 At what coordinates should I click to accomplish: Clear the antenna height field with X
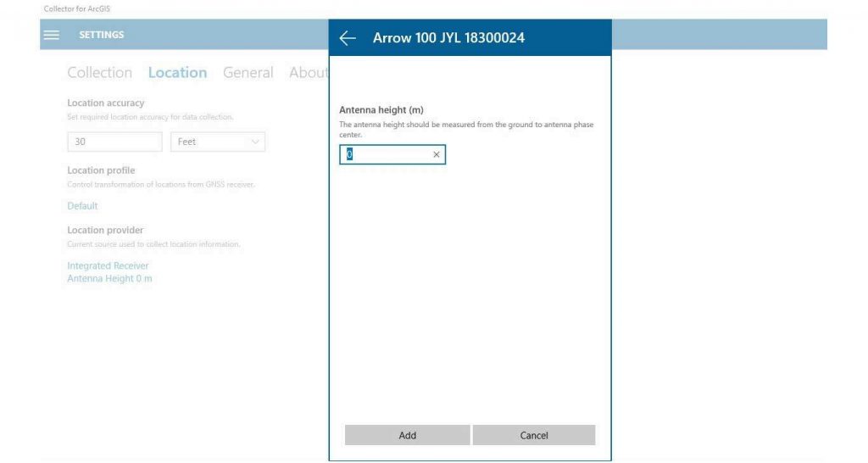click(x=437, y=154)
